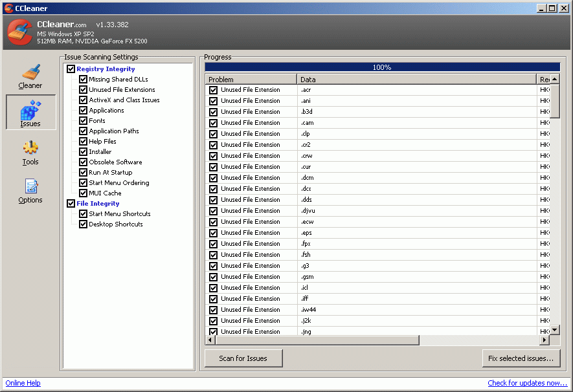Click the horizontal scroll right arrow
The width and height of the screenshot is (573, 392).
(545, 340)
